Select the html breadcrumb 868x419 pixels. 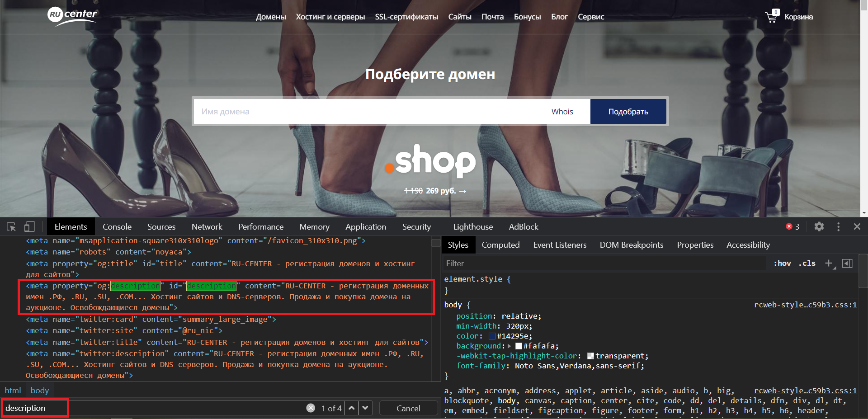click(13, 390)
